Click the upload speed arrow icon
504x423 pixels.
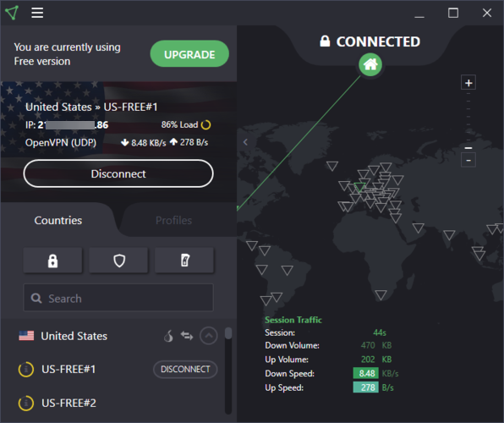pos(173,142)
